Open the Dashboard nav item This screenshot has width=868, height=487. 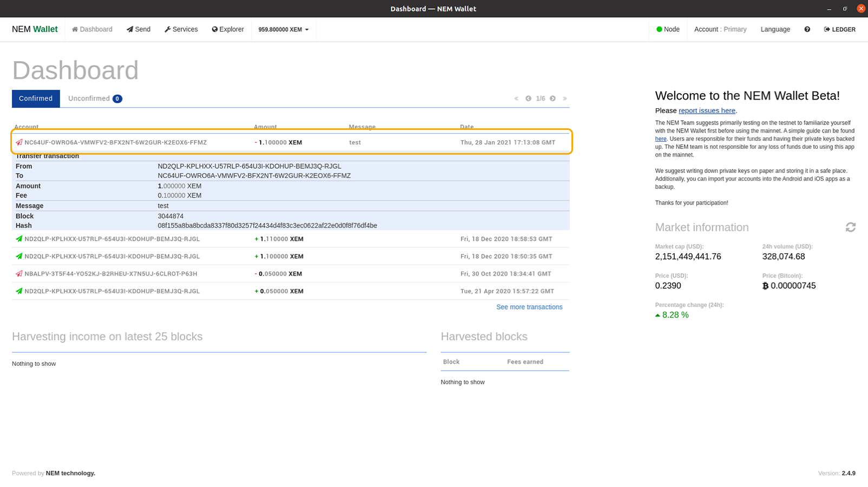pos(92,29)
